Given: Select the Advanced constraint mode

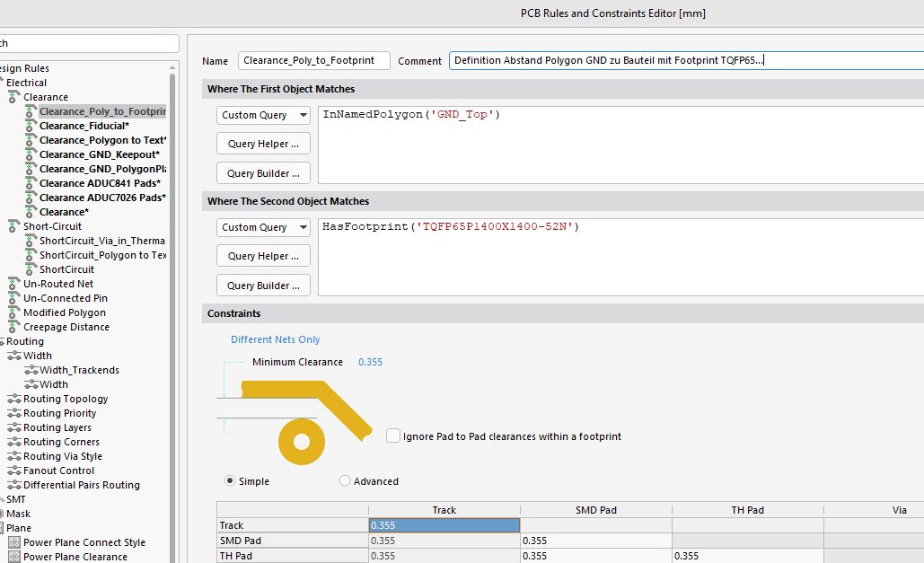Looking at the screenshot, I should click(x=345, y=480).
